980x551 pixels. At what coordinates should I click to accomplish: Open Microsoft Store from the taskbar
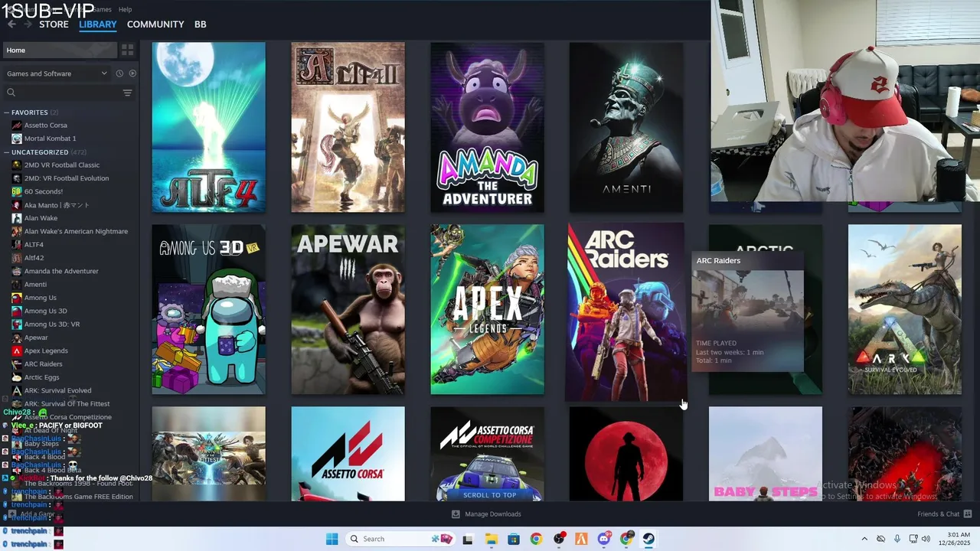513,539
